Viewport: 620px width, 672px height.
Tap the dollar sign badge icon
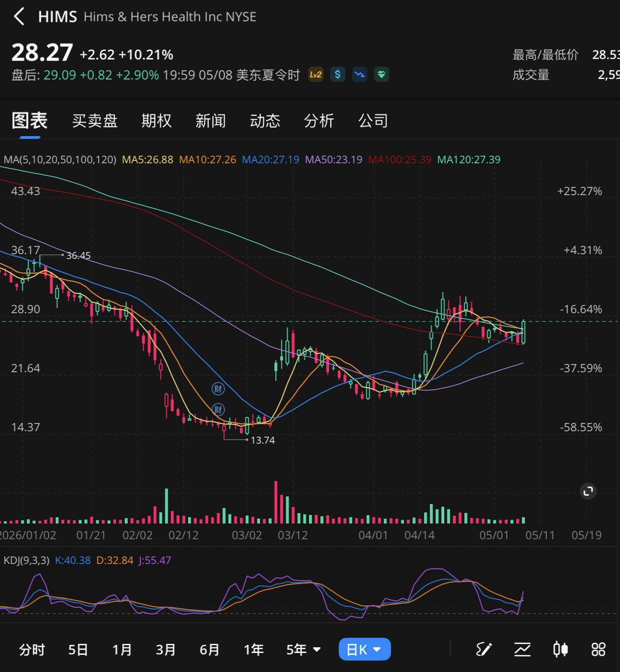[x=338, y=74]
